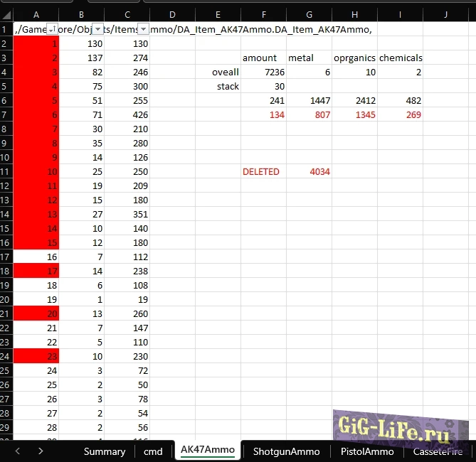
Task: Select the column G header
Action: [309, 14]
